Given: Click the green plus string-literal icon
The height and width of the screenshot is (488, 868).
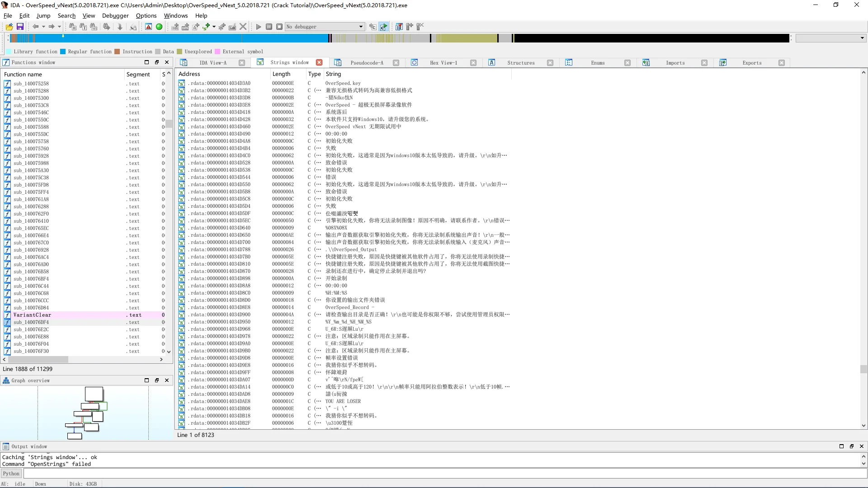Looking at the screenshot, I should [x=206, y=27].
